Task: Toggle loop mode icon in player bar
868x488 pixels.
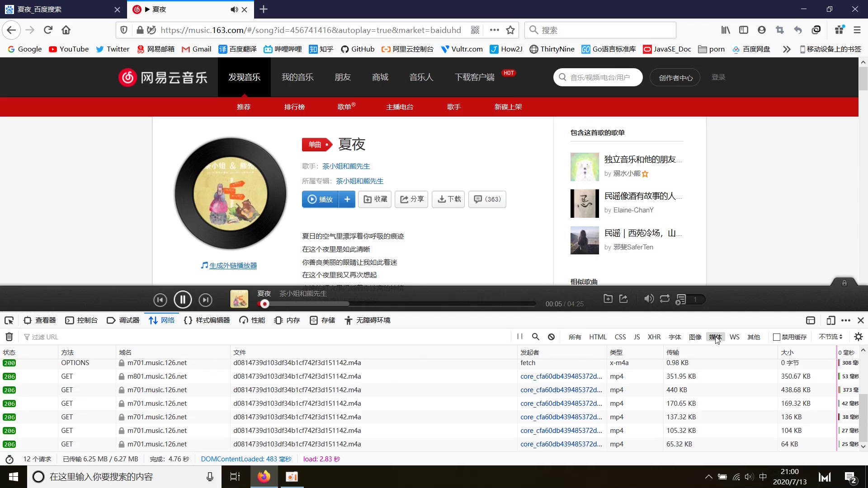Action: click(665, 299)
